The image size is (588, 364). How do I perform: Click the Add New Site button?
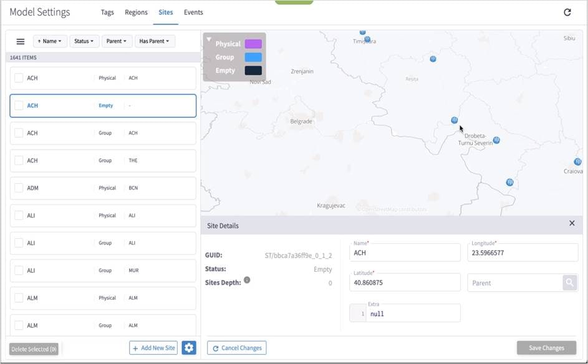click(x=153, y=347)
